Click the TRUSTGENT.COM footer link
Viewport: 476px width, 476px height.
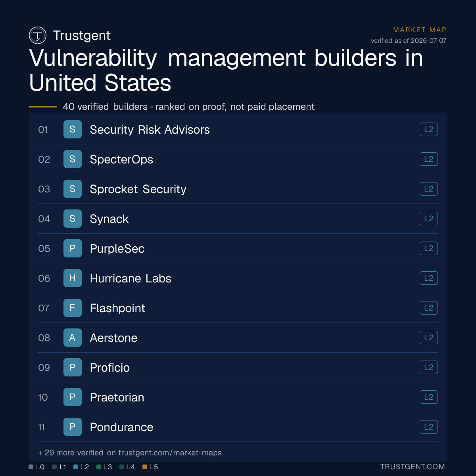(x=413, y=467)
